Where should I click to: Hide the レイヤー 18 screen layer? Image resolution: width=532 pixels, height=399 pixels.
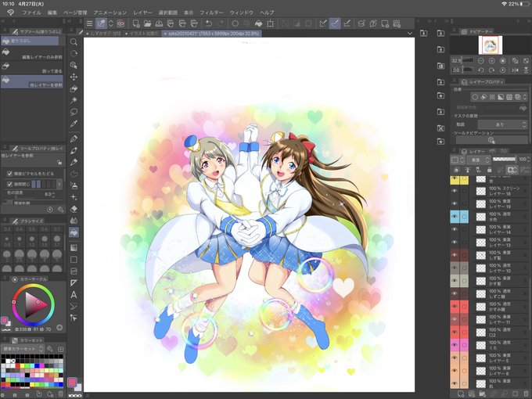455,191
